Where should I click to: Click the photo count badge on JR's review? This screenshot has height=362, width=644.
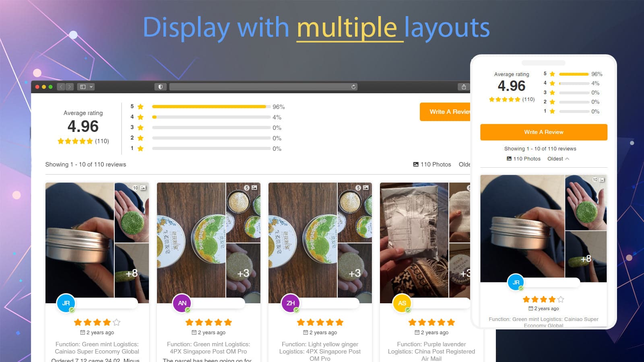[x=138, y=188]
